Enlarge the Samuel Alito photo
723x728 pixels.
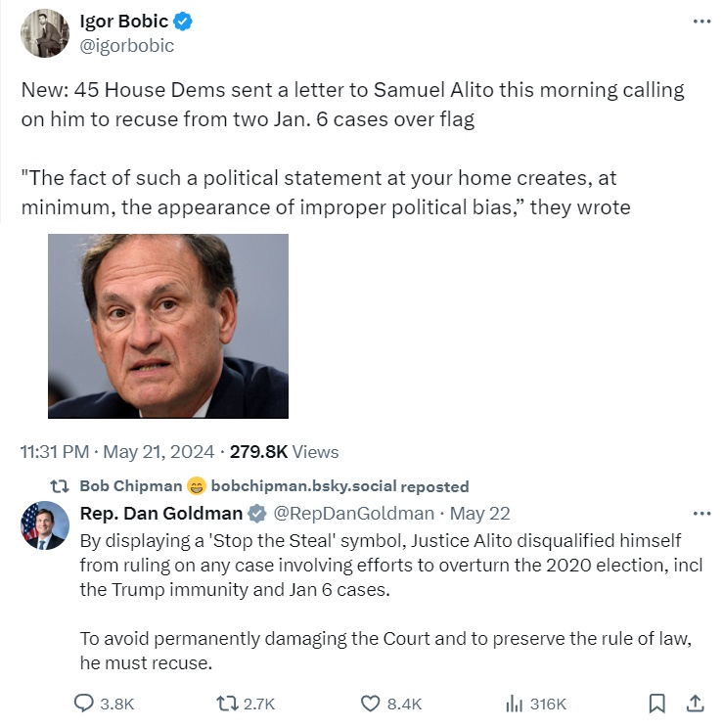tap(168, 326)
